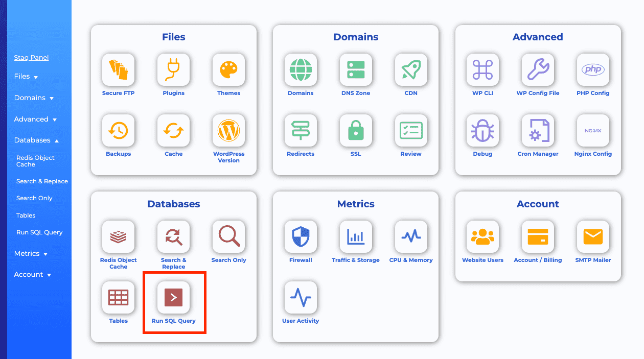Open the Secure FTP tool
Screen dimensions: 644x359
(118, 70)
